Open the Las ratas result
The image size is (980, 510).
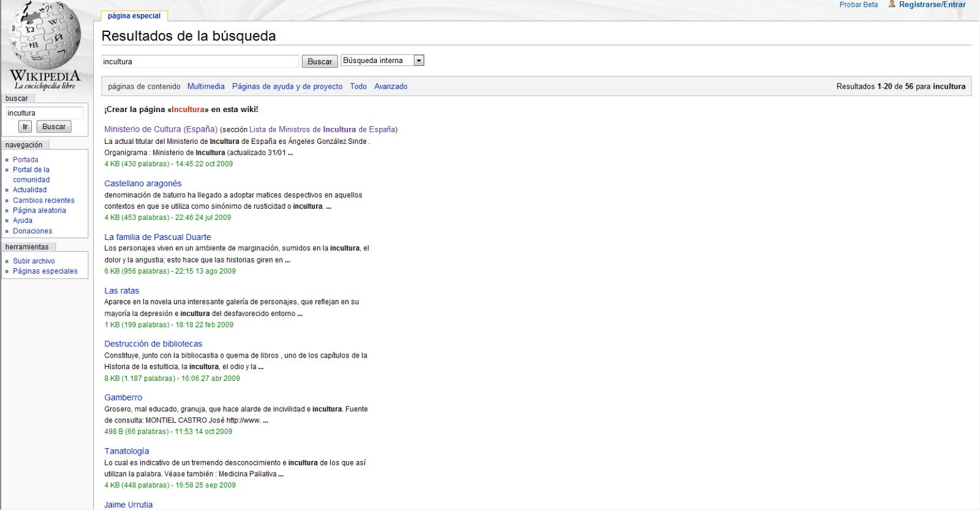(121, 291)
